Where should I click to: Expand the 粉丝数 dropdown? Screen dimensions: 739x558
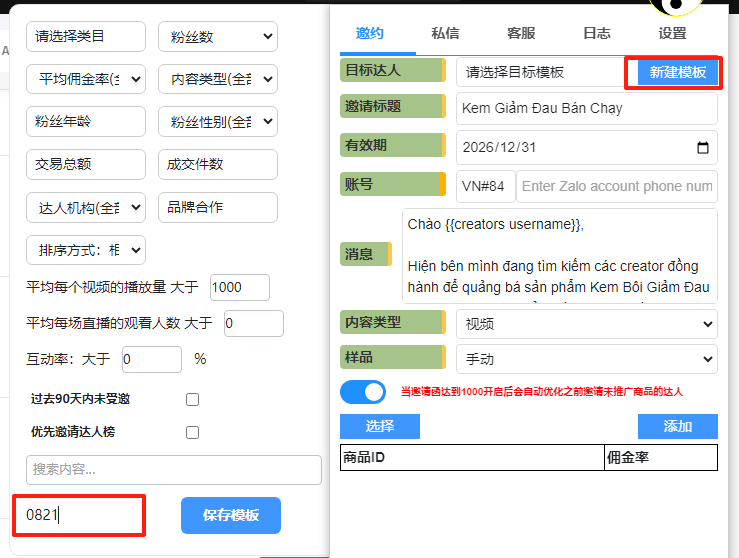217,37
